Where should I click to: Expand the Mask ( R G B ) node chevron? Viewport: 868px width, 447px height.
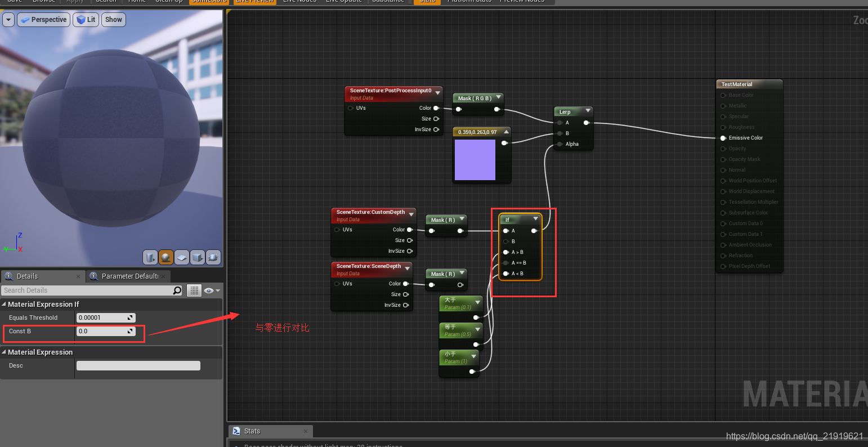498,97
